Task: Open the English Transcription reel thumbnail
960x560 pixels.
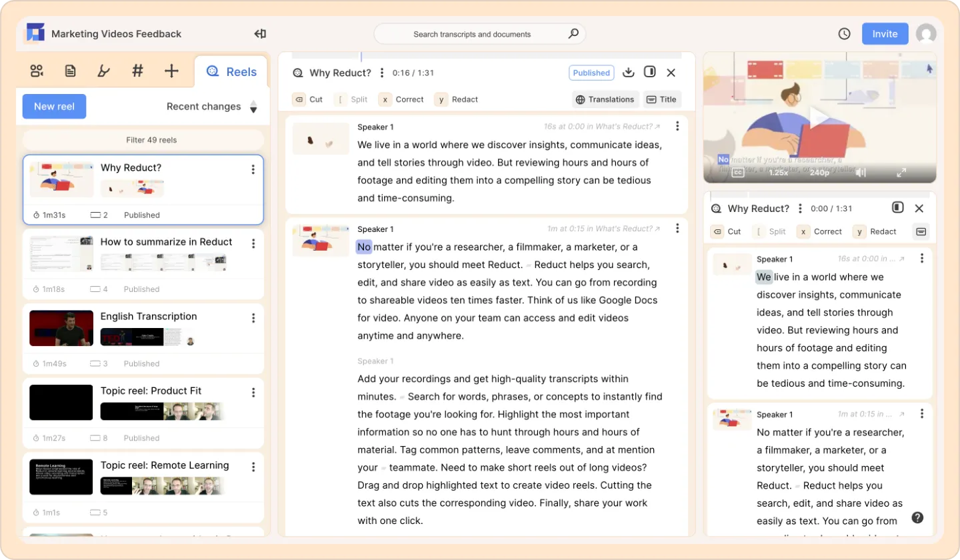Action: [61, 328]
